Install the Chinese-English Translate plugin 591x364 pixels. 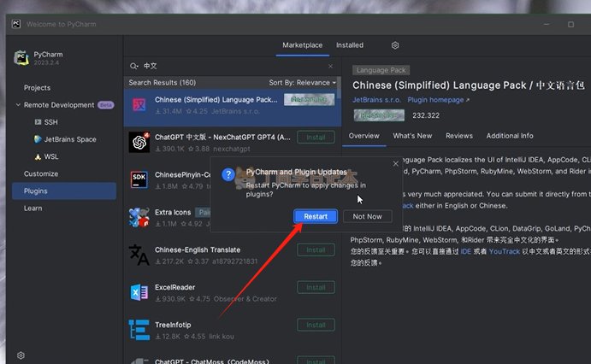point(316,250)
